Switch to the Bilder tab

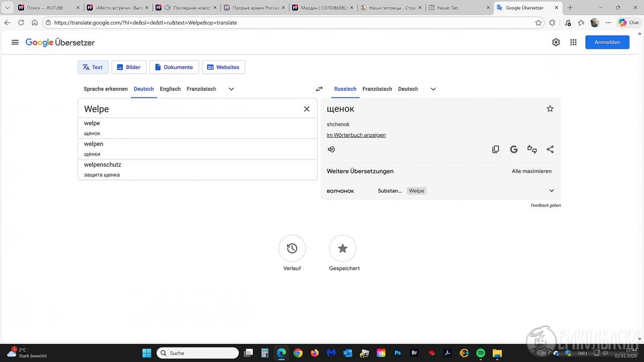(129, 67)
